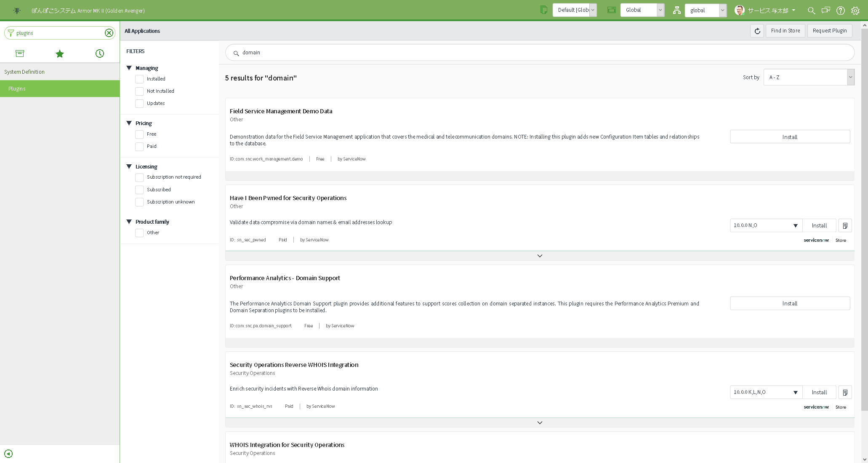Open the サービス与太郎 user menu
The height and width of the screenshot is (463, 868).
[x=765, y=10]
